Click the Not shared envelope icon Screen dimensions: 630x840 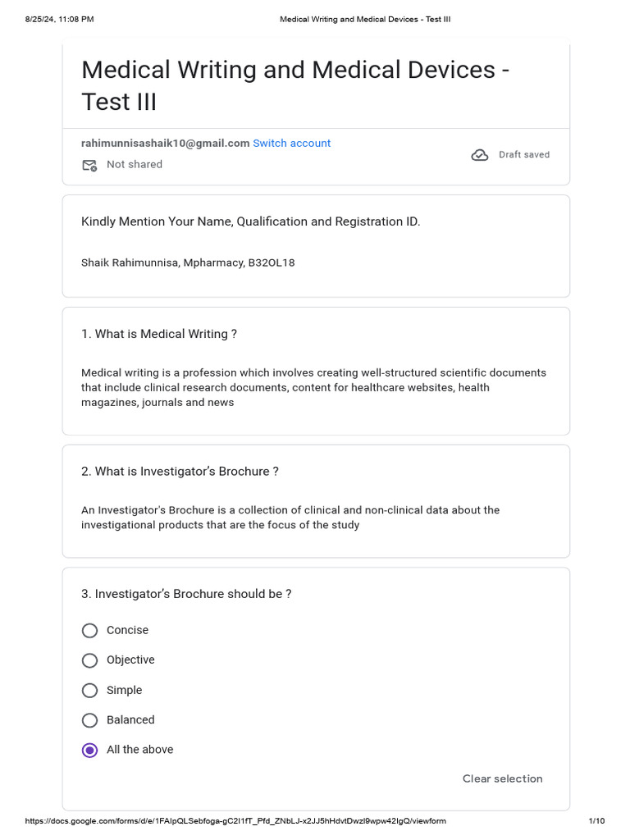pyautogui.click(x=89, y=165)
